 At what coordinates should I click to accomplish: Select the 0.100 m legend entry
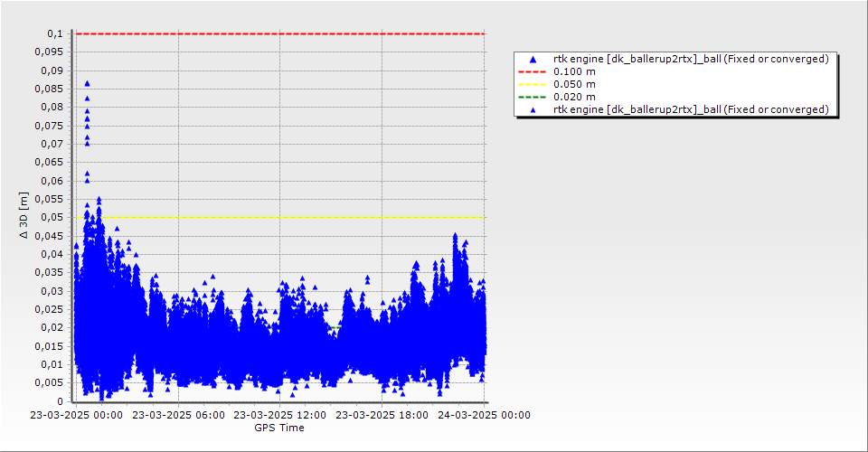(575, 72)
